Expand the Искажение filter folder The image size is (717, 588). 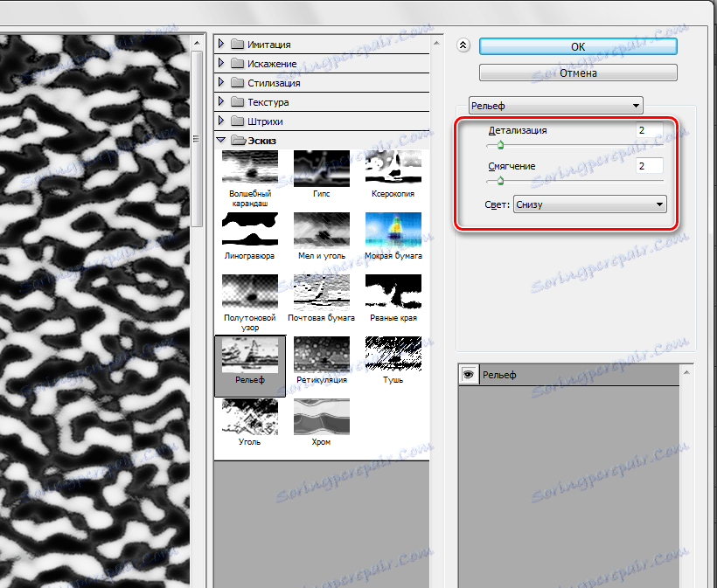(221, 63)
